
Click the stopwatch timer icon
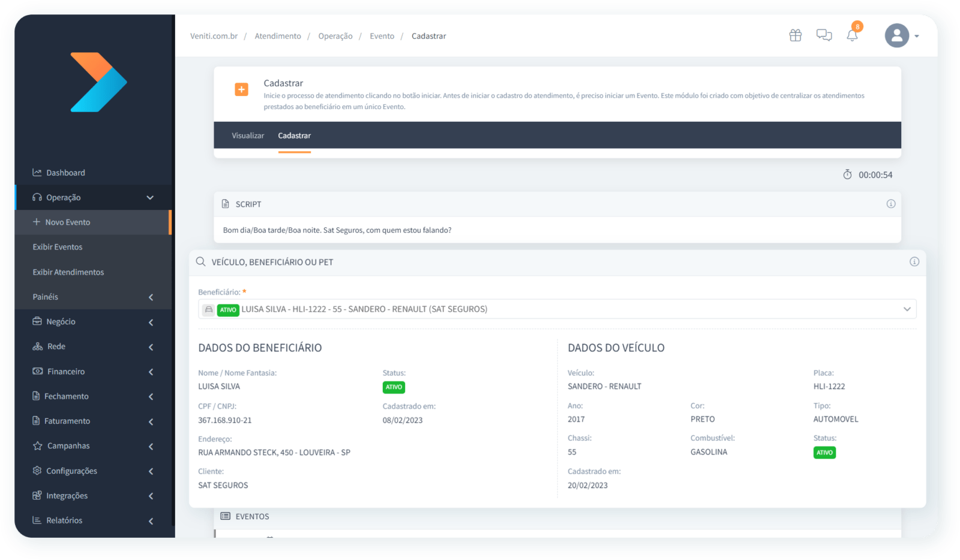click(847, 174)
